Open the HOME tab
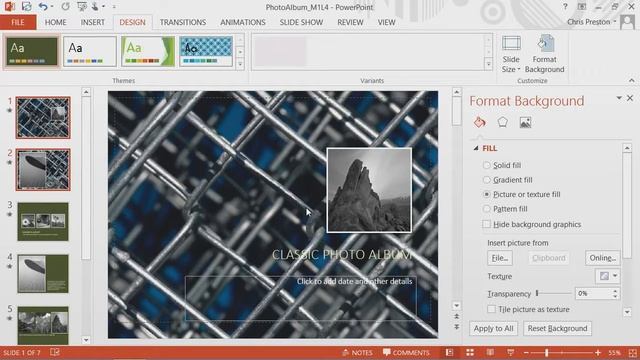 coord(56,22)
